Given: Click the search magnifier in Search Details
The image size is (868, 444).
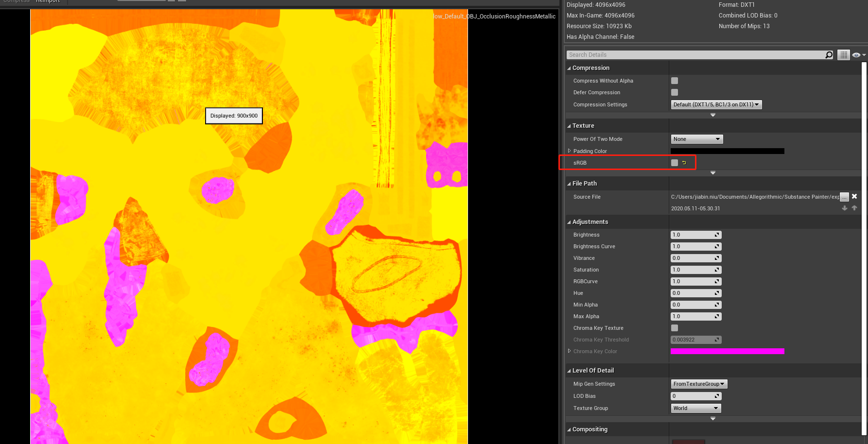Looking at the screenshot, I should [x=829, y=54].
